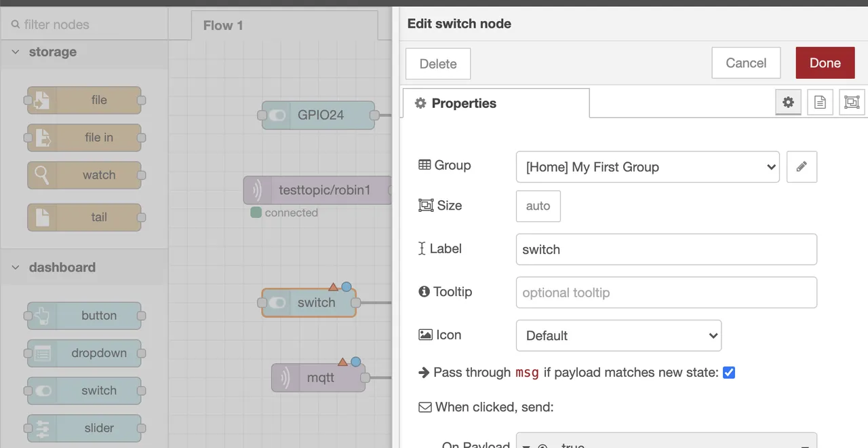Select the watch node in palette
Screen dimensions: 868x448
coord(84,175)
